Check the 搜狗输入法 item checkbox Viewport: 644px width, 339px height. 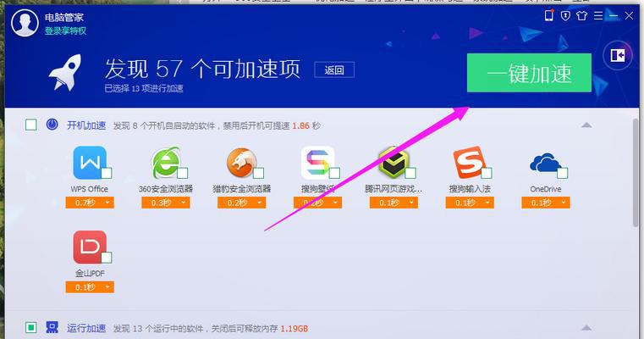tap(487, 173)
